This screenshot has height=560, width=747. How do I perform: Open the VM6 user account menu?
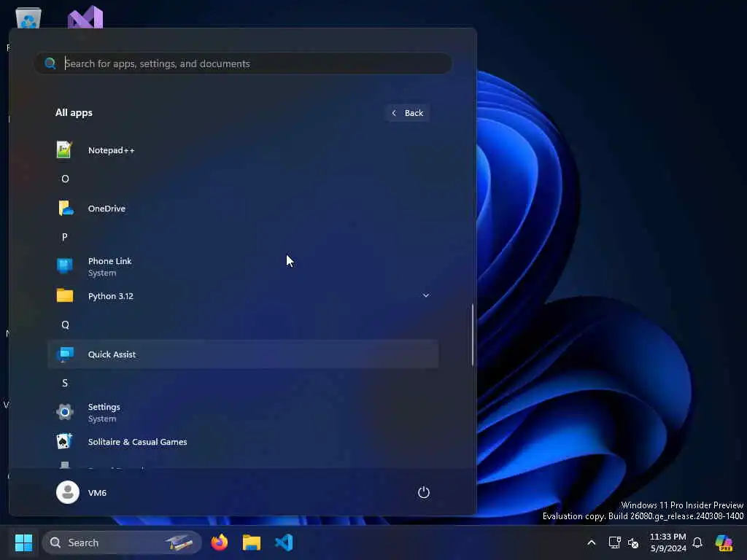(x=82, y=492)
